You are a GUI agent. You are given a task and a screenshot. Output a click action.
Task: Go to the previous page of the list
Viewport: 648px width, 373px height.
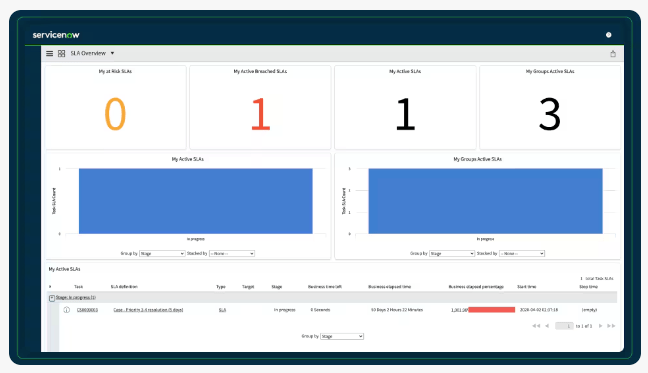click(x=547, y=326)
